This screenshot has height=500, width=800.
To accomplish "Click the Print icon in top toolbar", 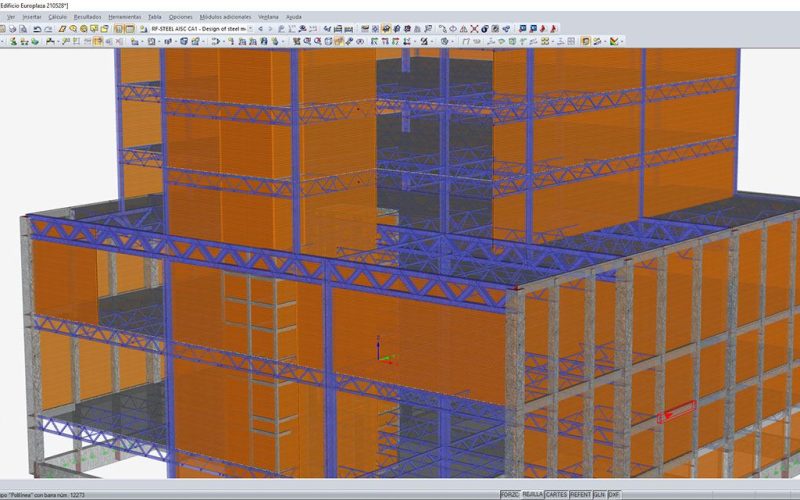I will pos(12,29).
